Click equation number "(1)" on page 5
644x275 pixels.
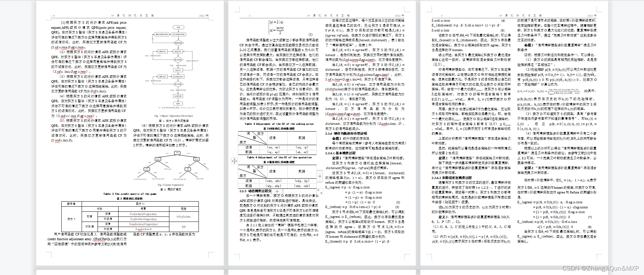[310, 35]
